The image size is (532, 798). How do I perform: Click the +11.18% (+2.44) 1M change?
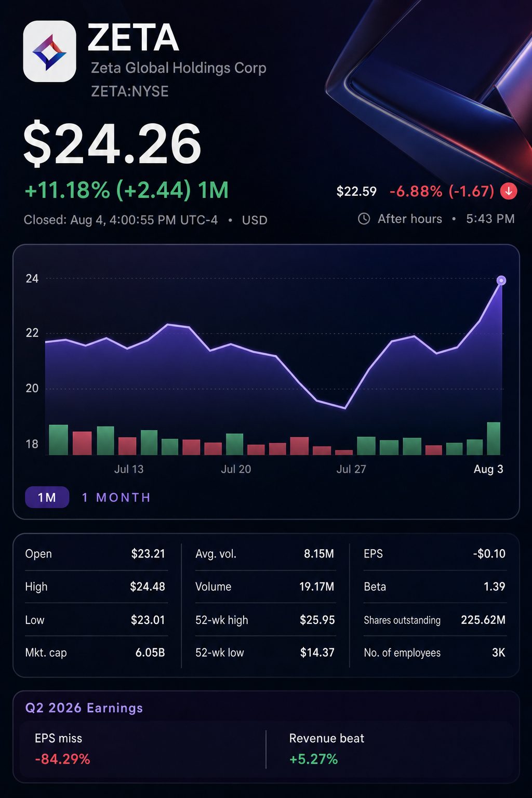point(127,190)
